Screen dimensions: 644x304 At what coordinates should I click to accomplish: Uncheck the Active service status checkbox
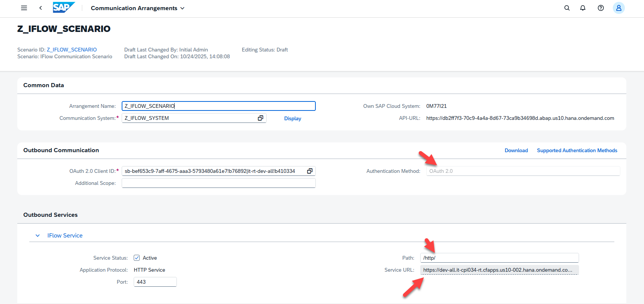137,258
